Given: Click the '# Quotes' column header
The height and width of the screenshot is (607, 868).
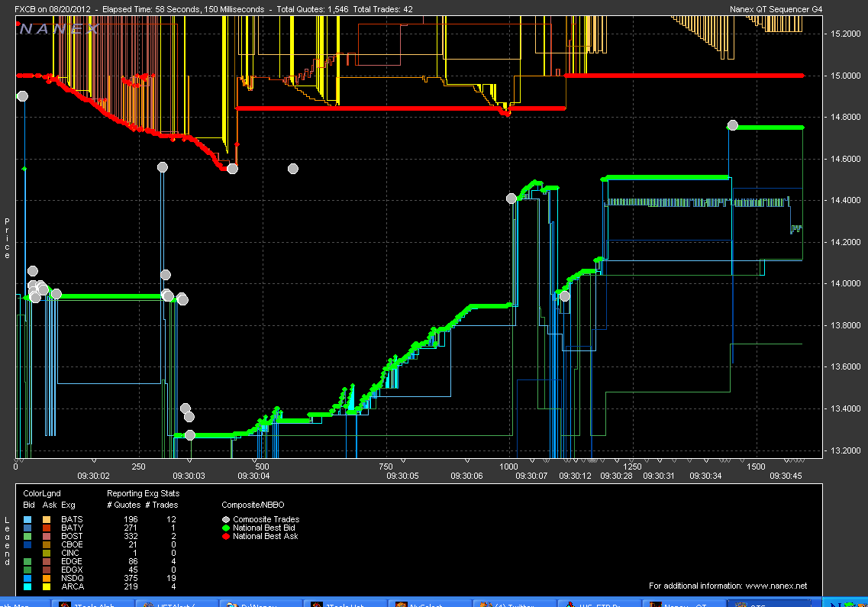Looking at the screenshot, I should point(124,505).
